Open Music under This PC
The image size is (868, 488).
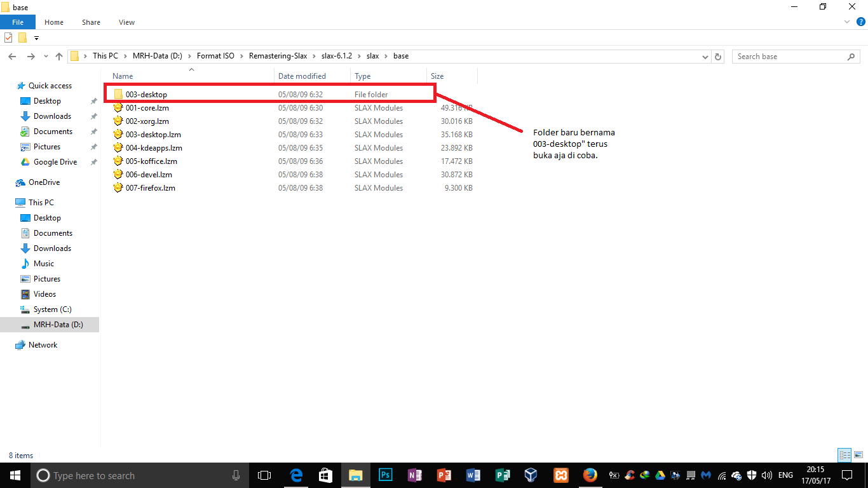pyautogui.click(x=44, y=264)
